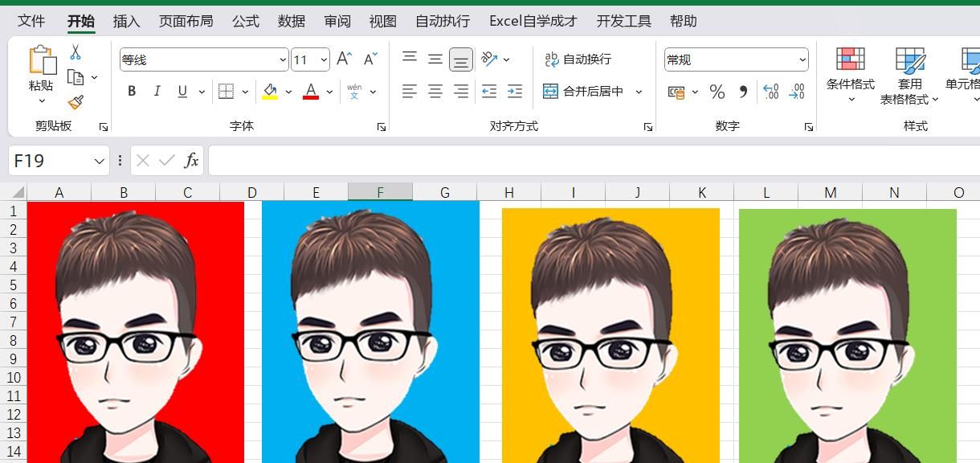Open 对齐方式 dialog launcher

(648, 127)
